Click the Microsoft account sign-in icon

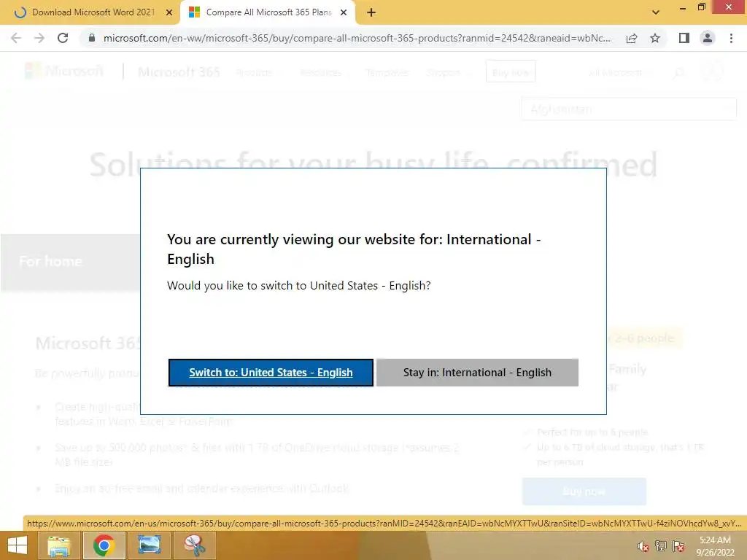coord(712,72)
